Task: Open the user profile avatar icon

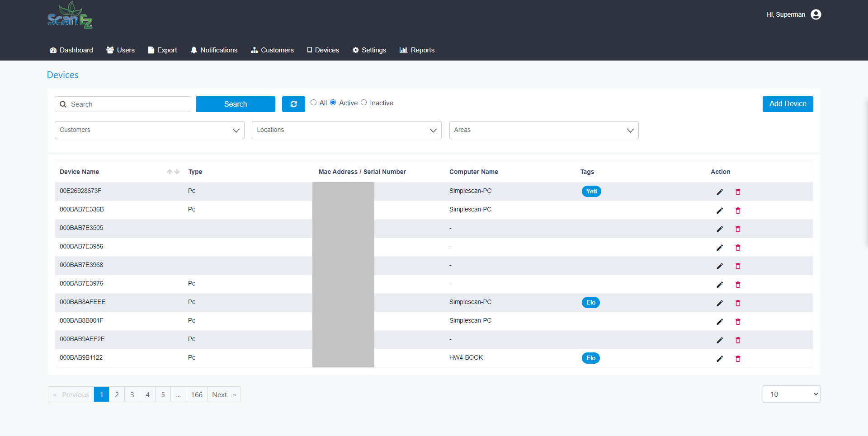Action: click(x=816, y=14)
